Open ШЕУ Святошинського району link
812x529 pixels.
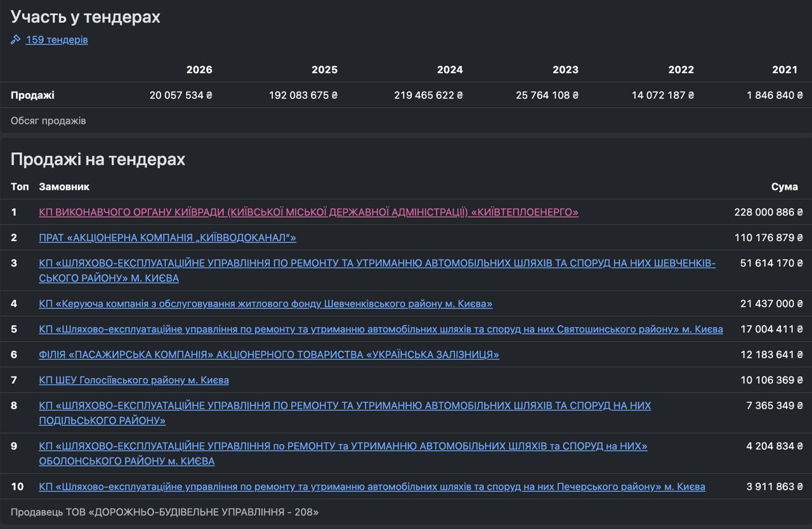(x=381, y=329)
